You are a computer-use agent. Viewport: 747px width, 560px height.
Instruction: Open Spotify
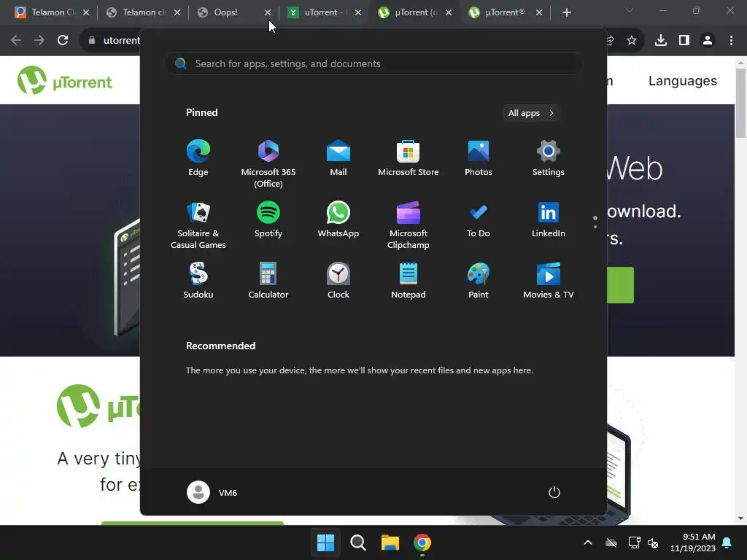pos(268,220)
